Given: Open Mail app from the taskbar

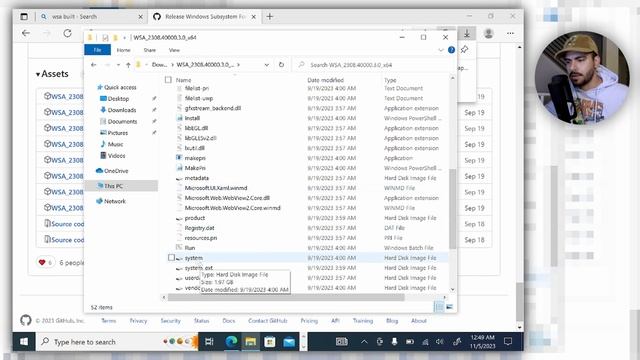Looking at the screenshot, I should (x=289, y=342).
